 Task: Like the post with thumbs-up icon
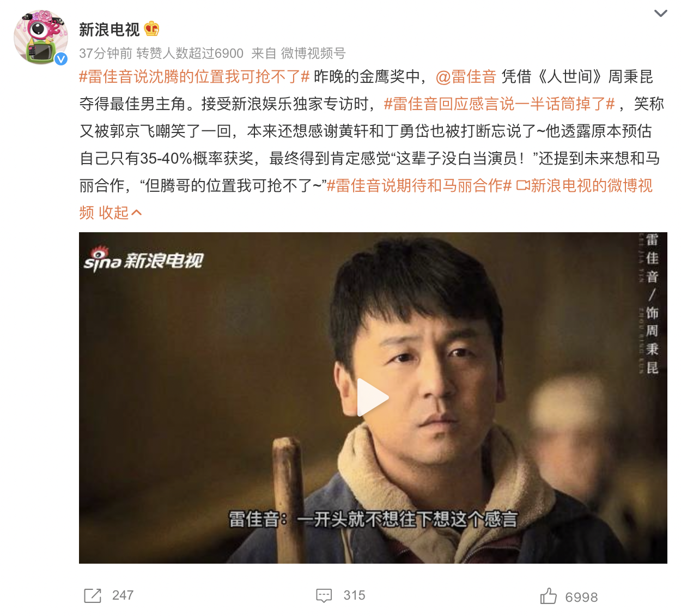tap(549, 596)
